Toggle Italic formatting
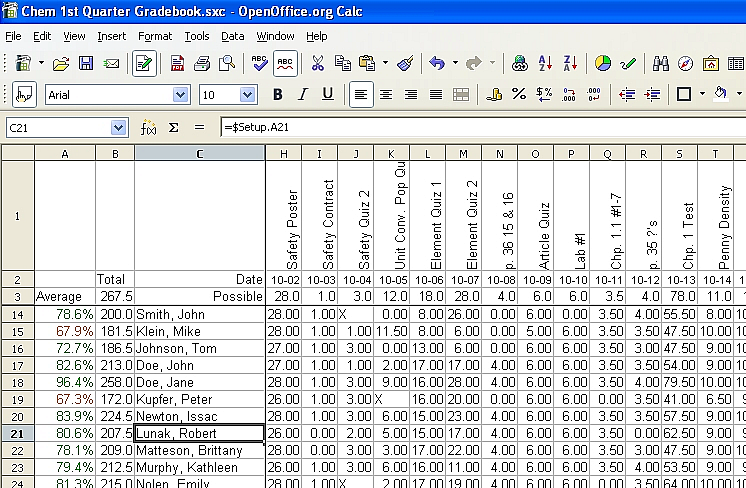Viewport: 746px width, 488px height. coord(302,95)
